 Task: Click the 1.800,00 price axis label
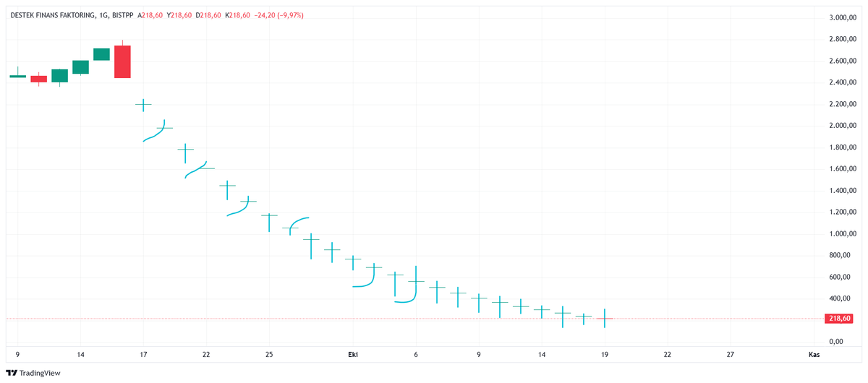pyautogui.click(x=843, y=147)
